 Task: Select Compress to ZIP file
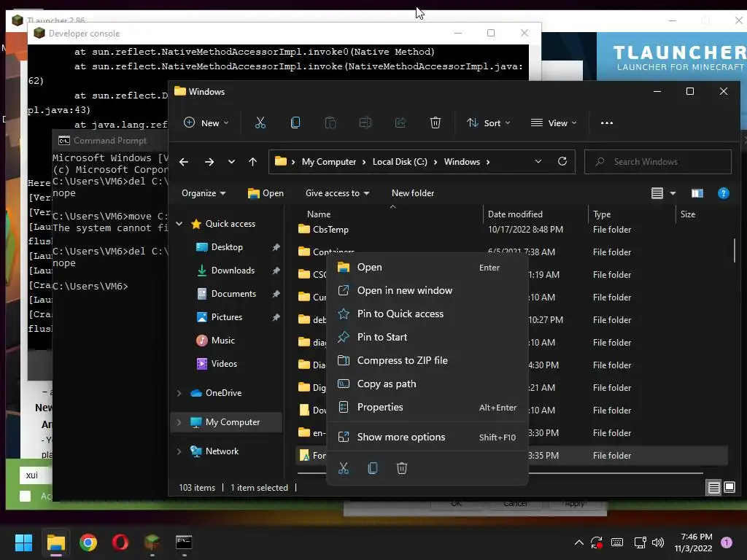[x=427, y=360]
